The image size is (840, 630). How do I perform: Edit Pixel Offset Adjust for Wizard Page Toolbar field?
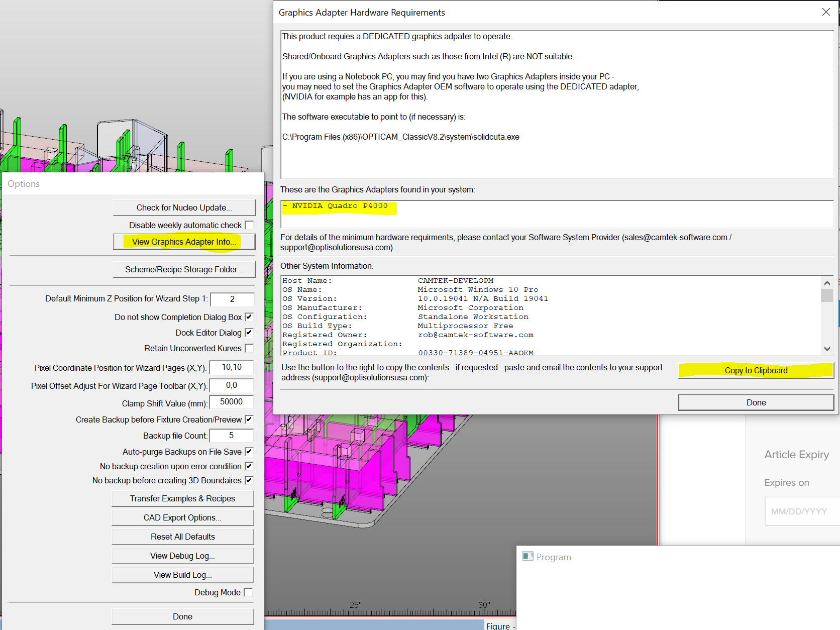pos(232,385)
